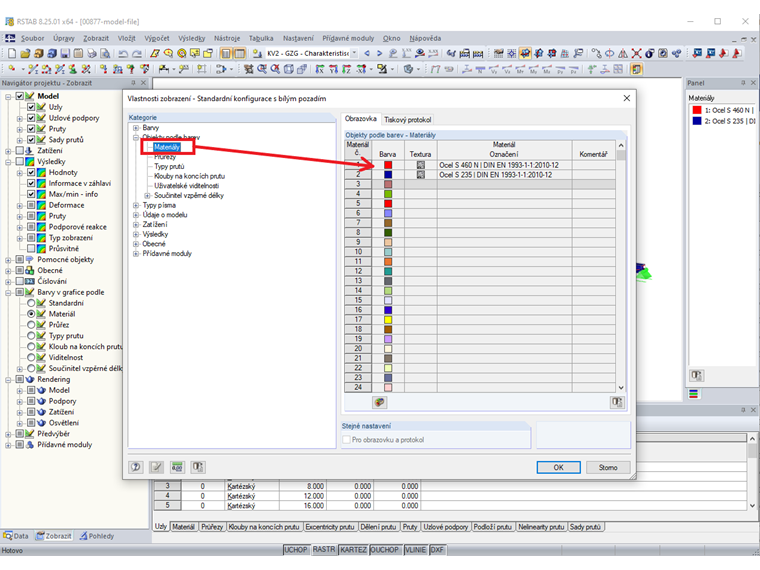Image resolution: width=760 pixels, height=570 pixels.
Task: Click the Pohledy navigator tab button
Action: [96, 536]
